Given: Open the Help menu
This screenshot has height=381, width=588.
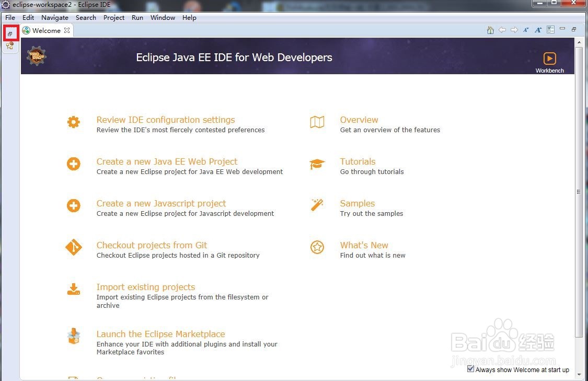Looking at the screenshot, I should click(189, 18).
